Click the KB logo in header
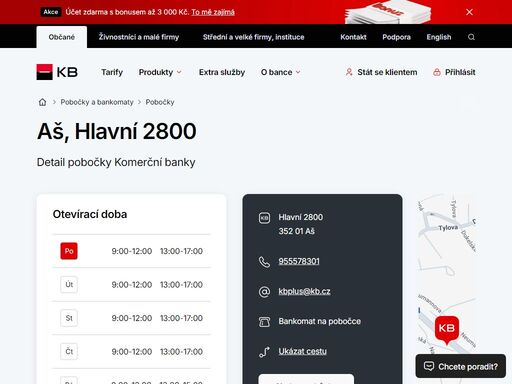512x384 pixels. click(x=57, y=72)
